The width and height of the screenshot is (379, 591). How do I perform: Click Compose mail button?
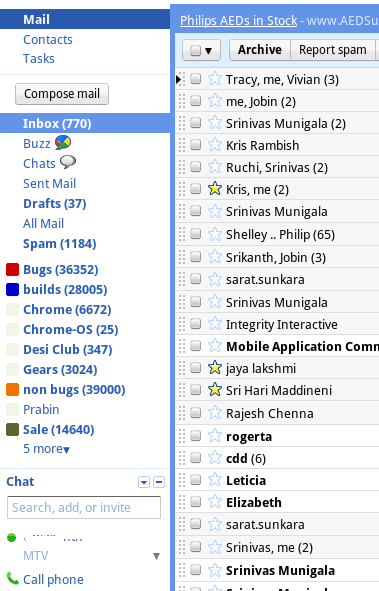pyautogui.click(x=62, y=94)
